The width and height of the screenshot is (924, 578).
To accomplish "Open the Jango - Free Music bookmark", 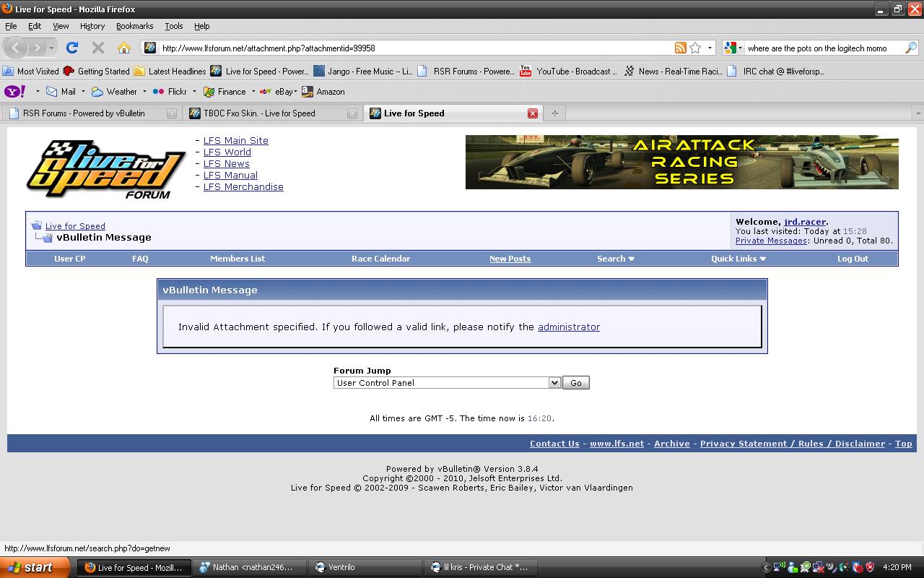I will [x=363, y=71].
